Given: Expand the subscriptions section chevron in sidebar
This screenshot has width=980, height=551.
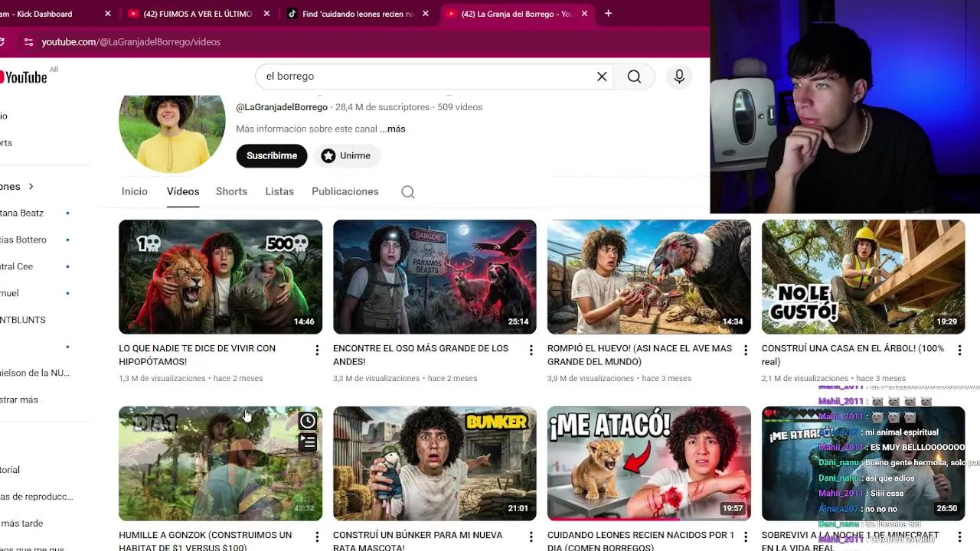Looking at the screenshot, I should pyautogui.click(x=31, y=186).
